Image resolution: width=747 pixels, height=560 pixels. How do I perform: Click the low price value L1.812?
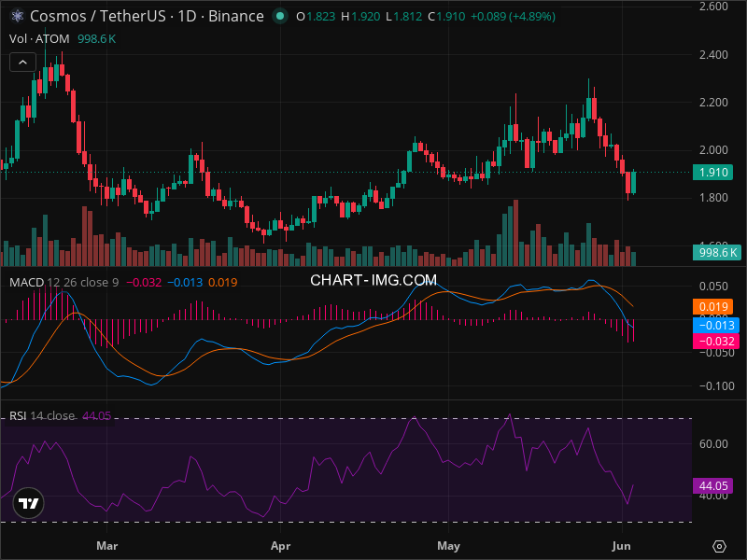pos(404,17)
